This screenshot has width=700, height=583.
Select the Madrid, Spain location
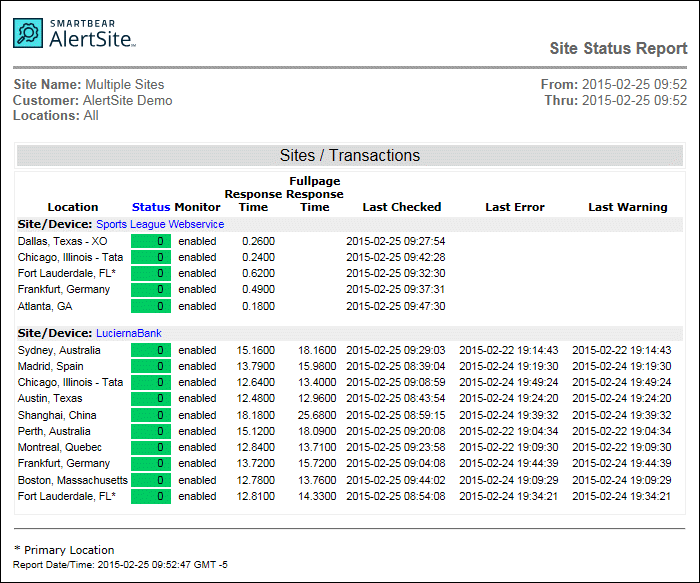tap(50, 366)
